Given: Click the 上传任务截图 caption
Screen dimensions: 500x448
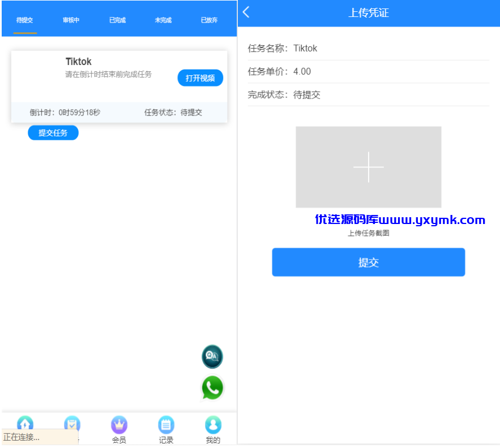Looking at the screenshot, I should (368, 233).
